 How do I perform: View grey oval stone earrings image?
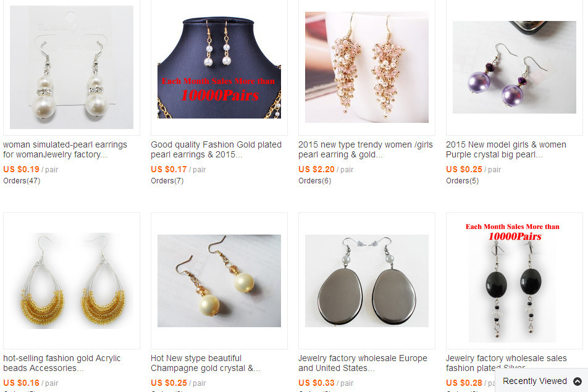click(x=367, y=281)
